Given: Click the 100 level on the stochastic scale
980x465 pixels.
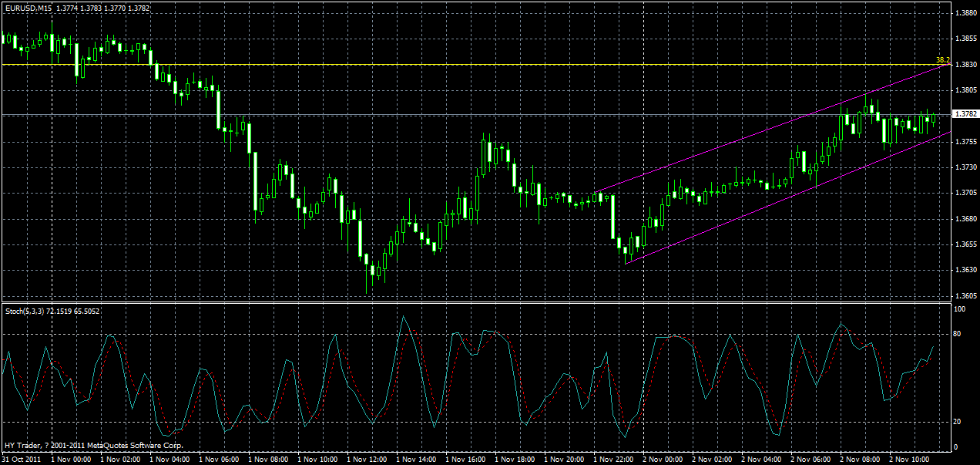Looking at the screenshot, I should (x=958, y=307).
